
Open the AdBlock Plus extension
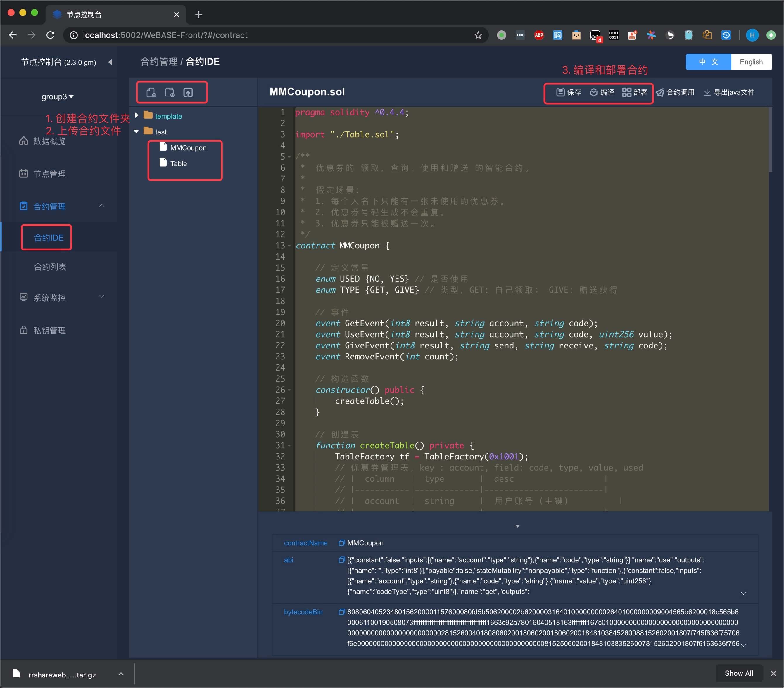coord(539,35)
